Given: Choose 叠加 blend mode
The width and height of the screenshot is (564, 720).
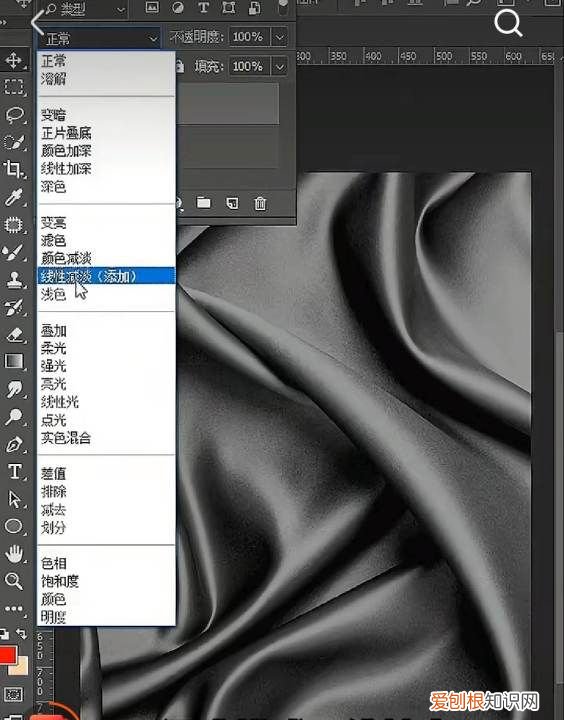Looking at the screenshot, I should [106, 330].
